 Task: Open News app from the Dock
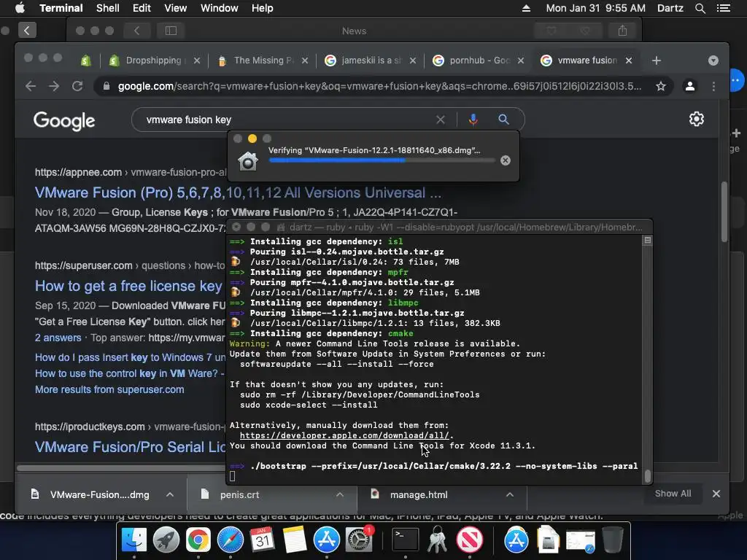click(x=470, y=540)
